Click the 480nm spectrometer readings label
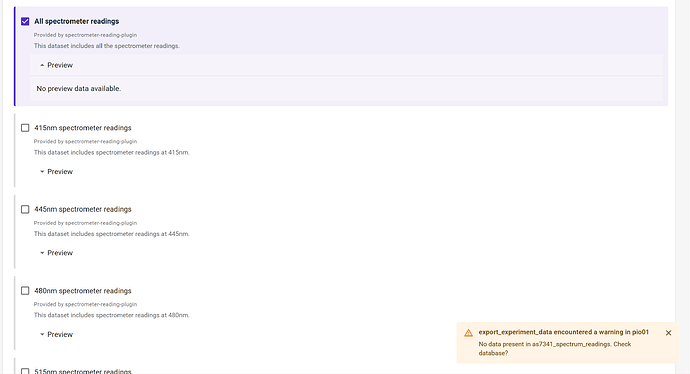Viewport: 690px width, 374px height. click(83, 291)
